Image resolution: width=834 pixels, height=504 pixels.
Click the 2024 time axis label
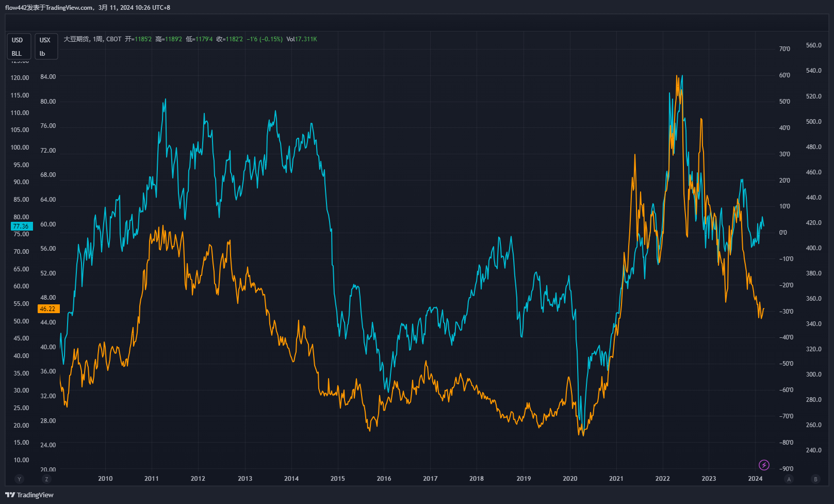pyautogui.click(x=755, y=479)
